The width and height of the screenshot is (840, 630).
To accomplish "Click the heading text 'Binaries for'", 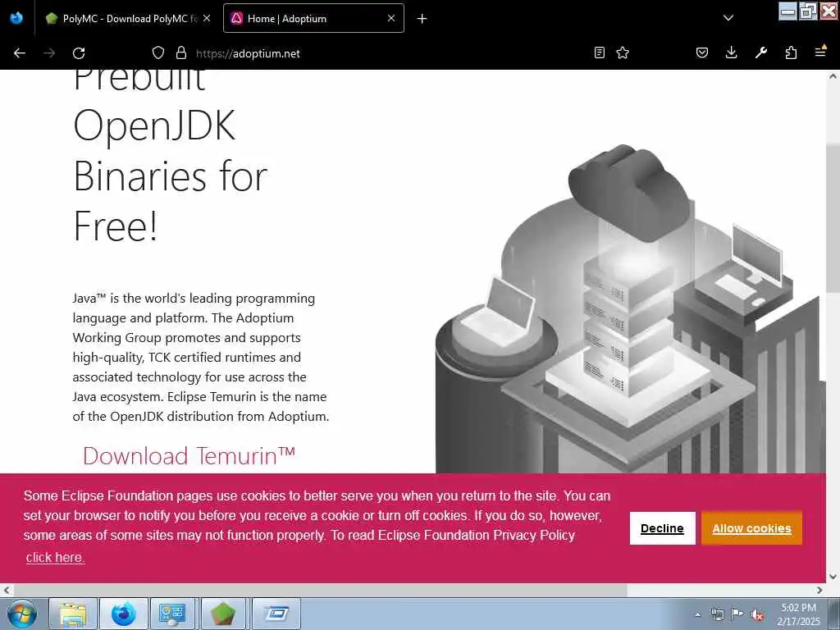I will tap(171, 176).
